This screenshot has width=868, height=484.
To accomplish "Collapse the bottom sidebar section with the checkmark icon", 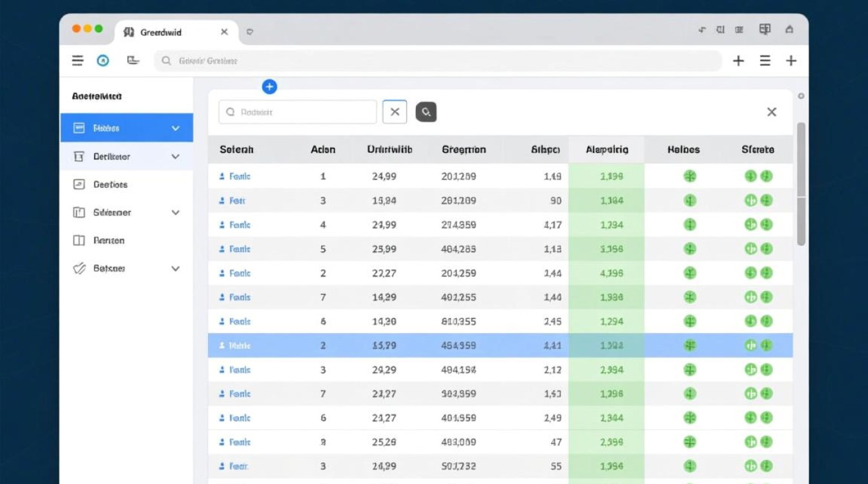I will point(174,268).
